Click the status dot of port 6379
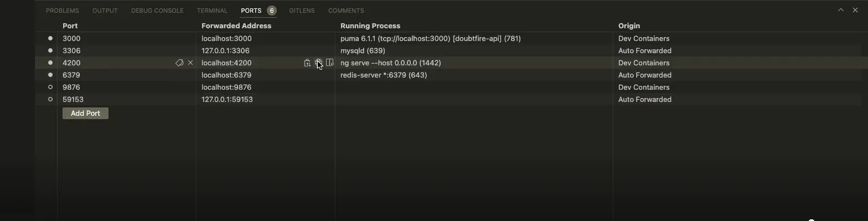868x221 pixels. [50, 75]
